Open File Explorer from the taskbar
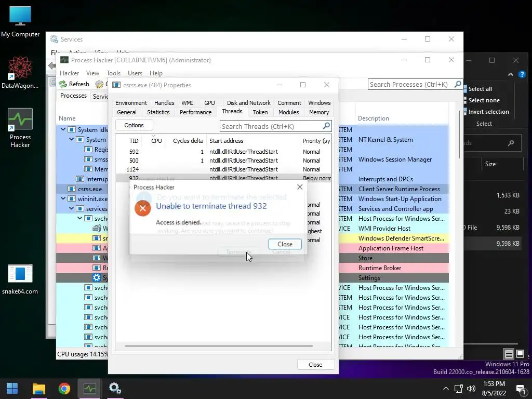 [38, 389]
